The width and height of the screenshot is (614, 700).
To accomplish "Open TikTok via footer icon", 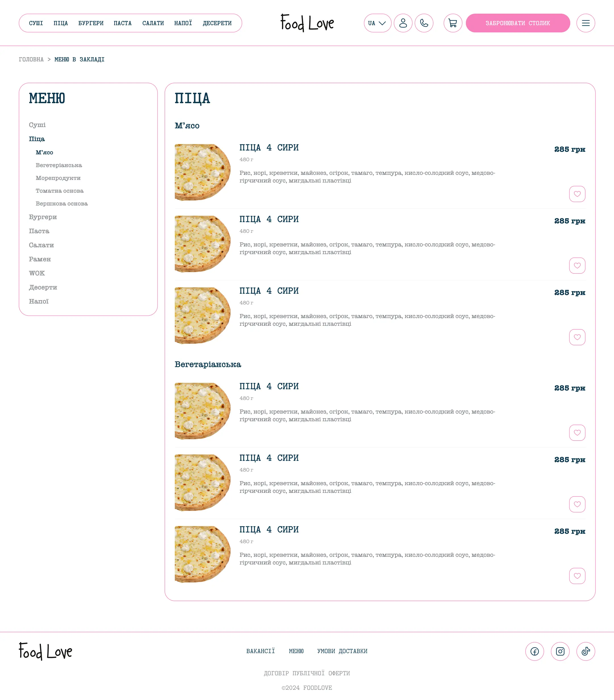I will click(586, 651).
